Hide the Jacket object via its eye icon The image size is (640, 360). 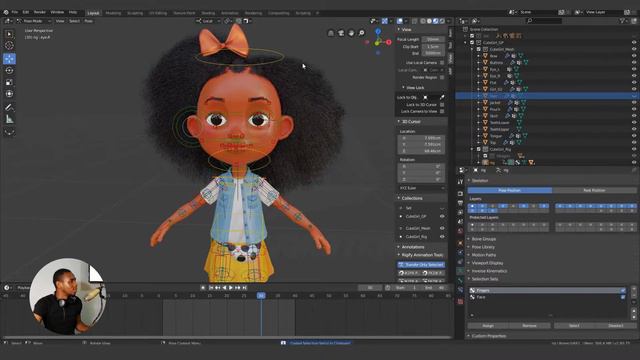pyautogui.click(x=634, y=103)
